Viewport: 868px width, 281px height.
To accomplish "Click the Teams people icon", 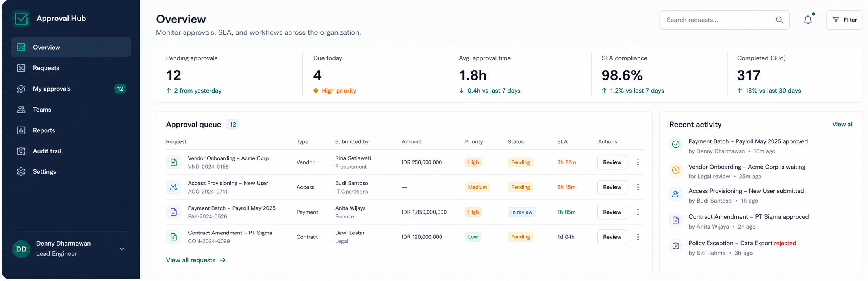I will point(21,110).
